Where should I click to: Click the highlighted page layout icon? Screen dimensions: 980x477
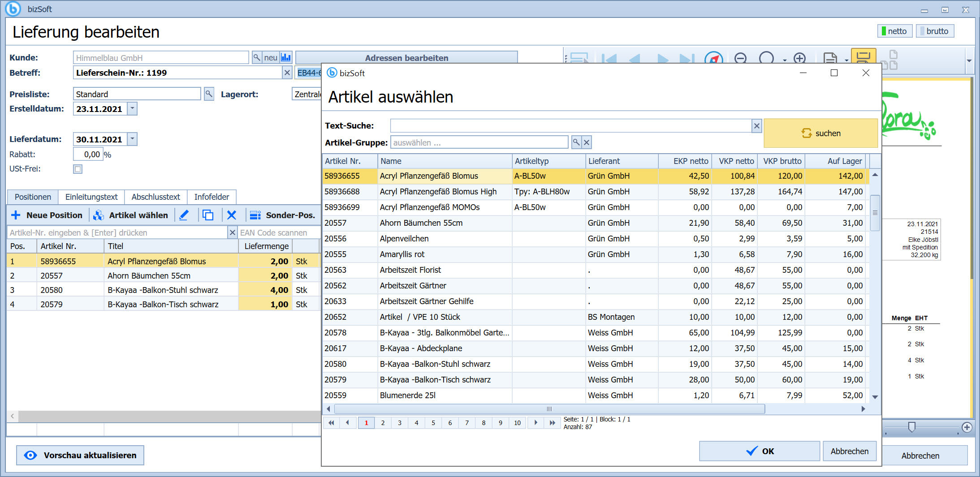[863, 57]
